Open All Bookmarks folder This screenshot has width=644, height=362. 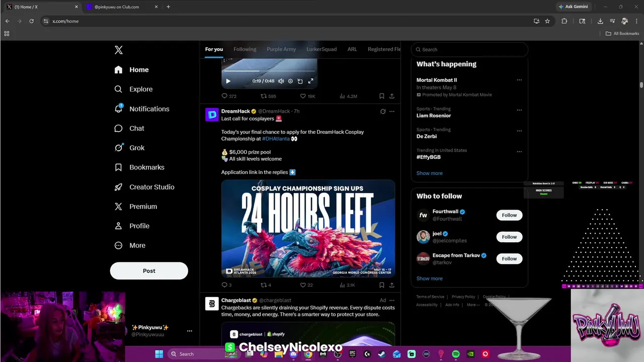(x=622, y=33)
